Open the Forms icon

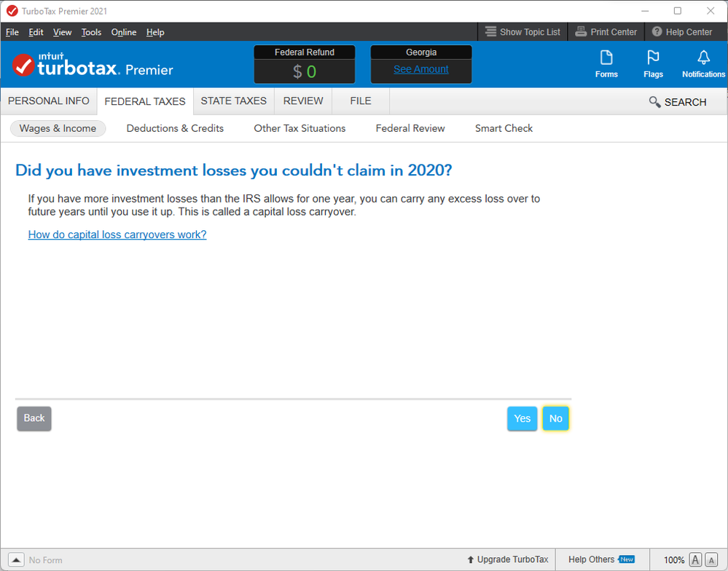[x=606, y=64]
